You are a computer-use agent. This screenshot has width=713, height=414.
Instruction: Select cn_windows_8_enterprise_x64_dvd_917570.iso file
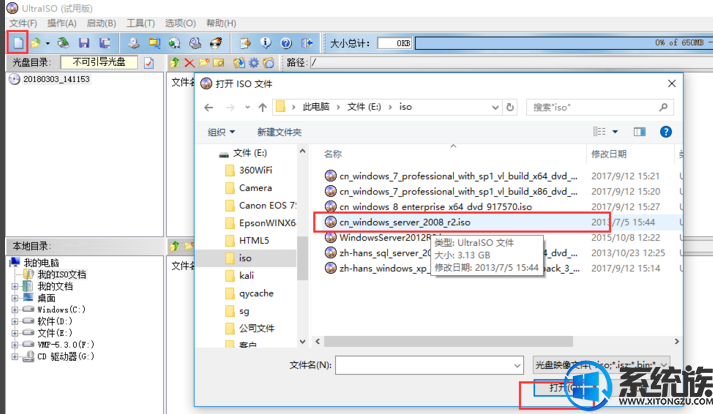tap(435, 207)
